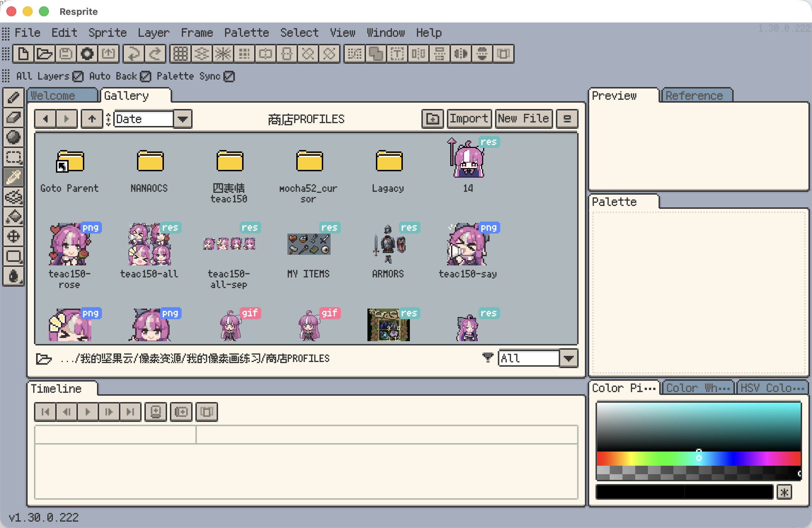This screenshot has height=528, width=812.
Task: Disable Auto Back
Action: (x=146, y=76)
